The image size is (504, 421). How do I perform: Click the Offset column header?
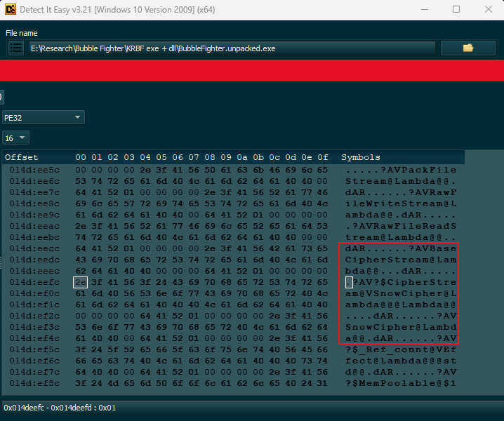pyautogui.click(x=22, y=157)
